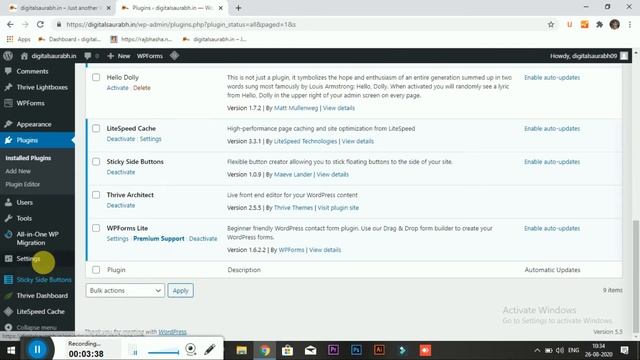Bookmark this page with the star icon
The width and height of the screenshot is (640, 360).
click(551, 24)
